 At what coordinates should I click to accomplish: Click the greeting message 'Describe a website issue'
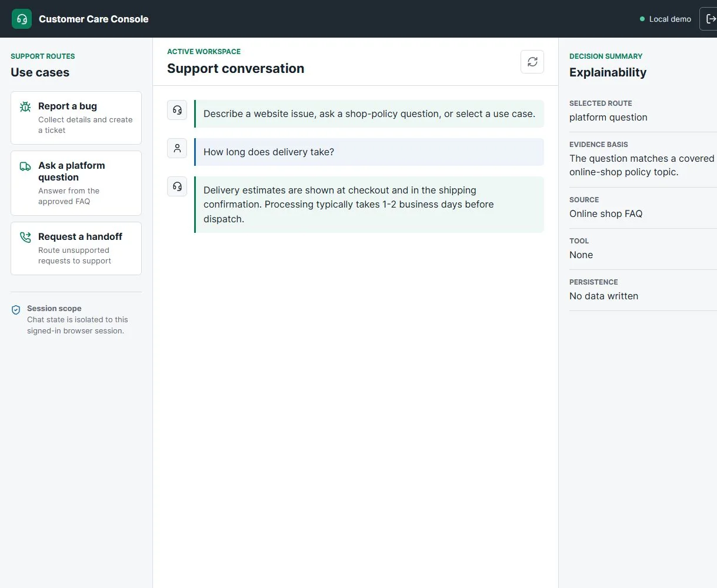point(369,113)
